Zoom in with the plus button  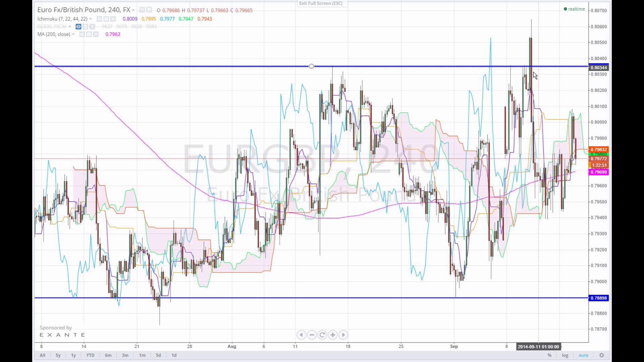[333, 335]
